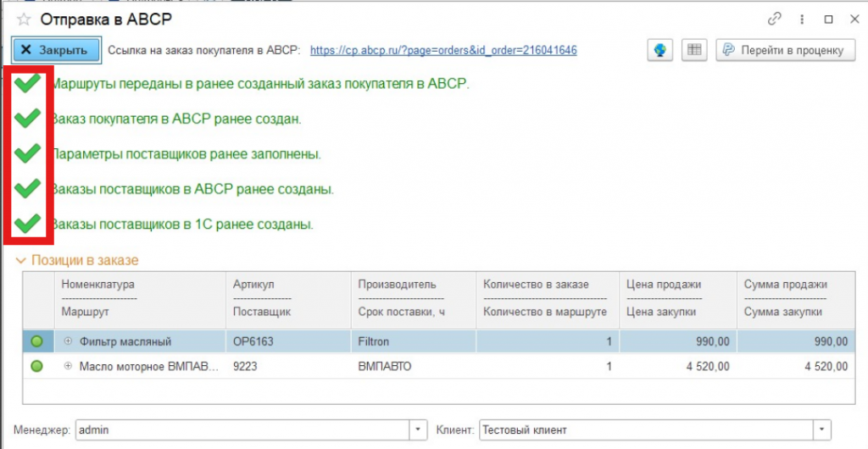Expand the Фильтр масляный row tree
The height and width of the screenshot is (449, 868).
click(x=68, y=341)
